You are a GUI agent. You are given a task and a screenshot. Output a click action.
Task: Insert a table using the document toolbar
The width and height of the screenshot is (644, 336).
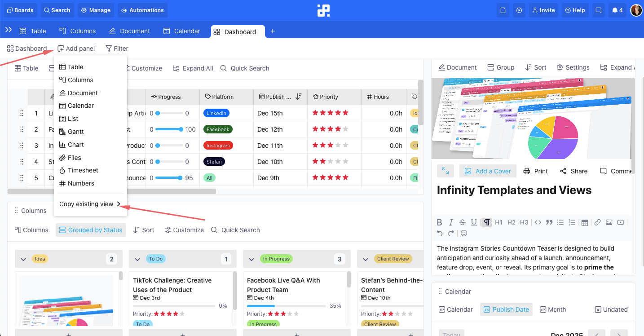(585, 222)
